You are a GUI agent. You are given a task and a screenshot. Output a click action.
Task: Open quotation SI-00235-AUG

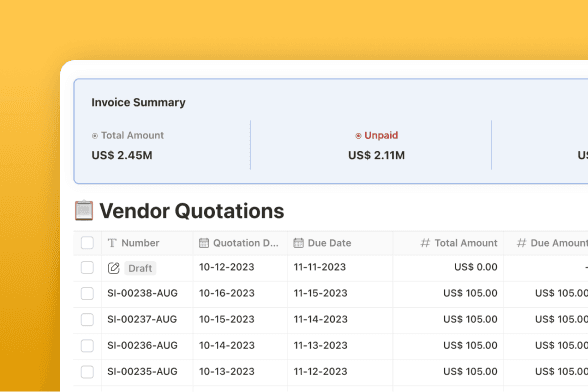pos(142,371)
